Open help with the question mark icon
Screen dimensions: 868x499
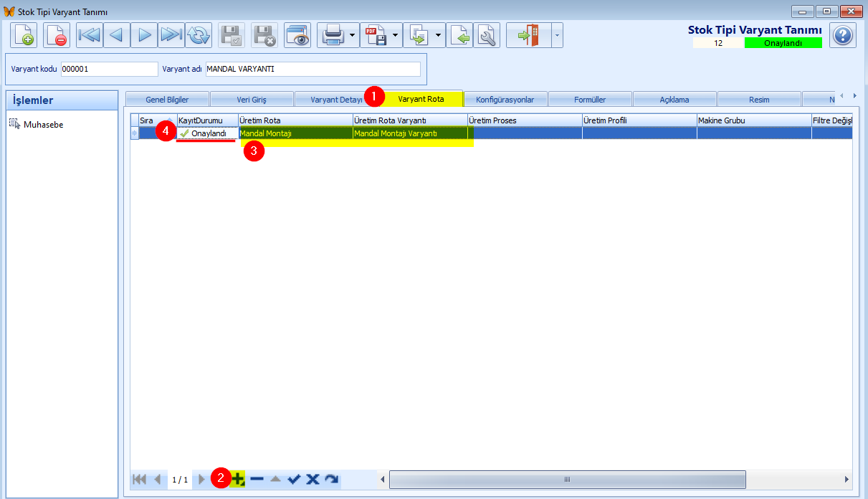[843, 35]
